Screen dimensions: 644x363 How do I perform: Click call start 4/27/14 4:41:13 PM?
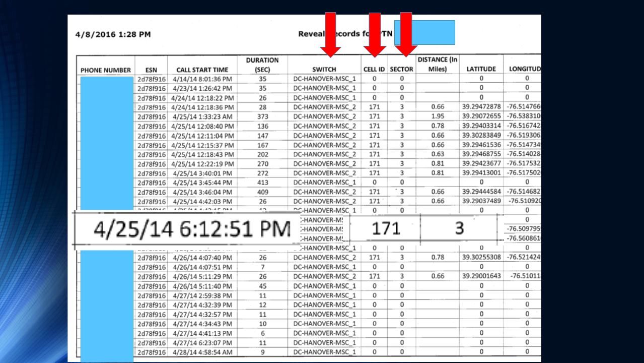(202, 333)
